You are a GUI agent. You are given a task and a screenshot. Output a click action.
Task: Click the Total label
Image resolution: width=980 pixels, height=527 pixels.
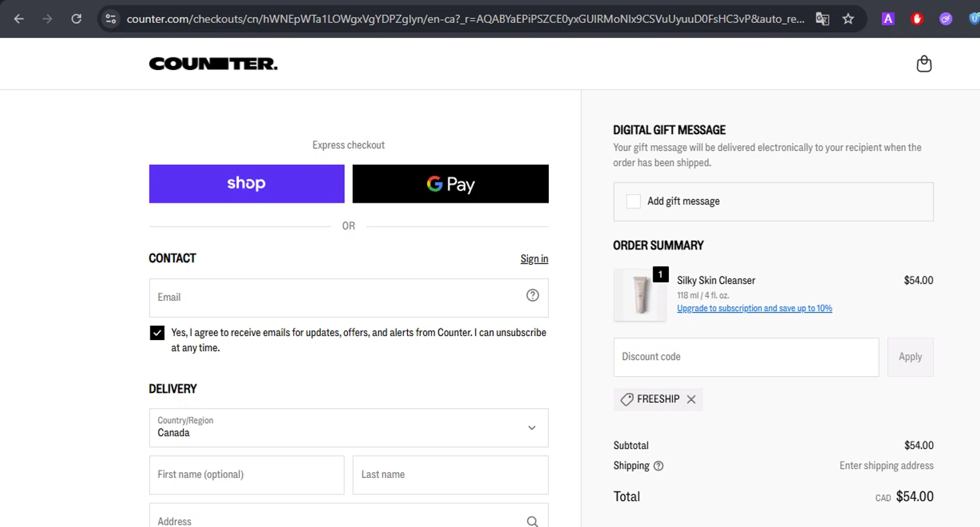coord(627,497)
